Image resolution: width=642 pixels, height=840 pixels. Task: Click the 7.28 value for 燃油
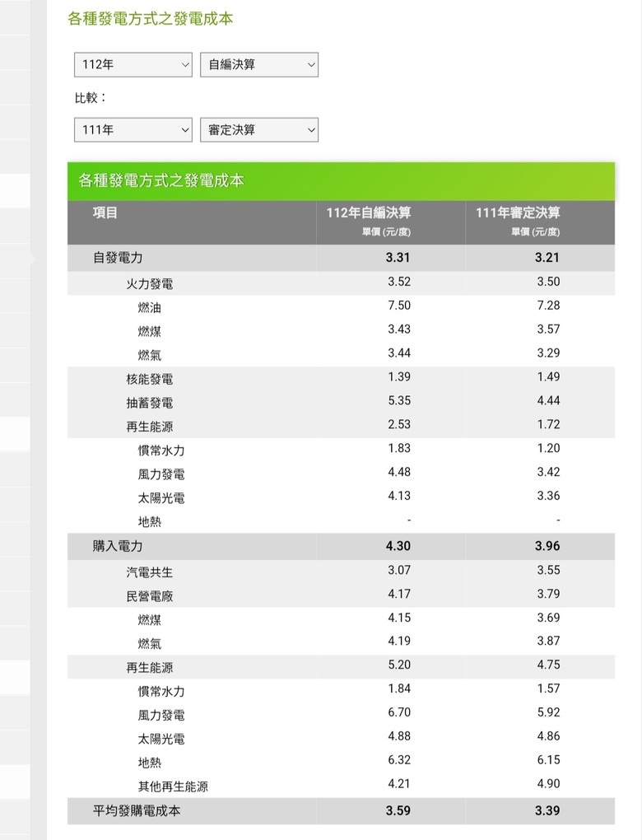(x=549, y=306)
